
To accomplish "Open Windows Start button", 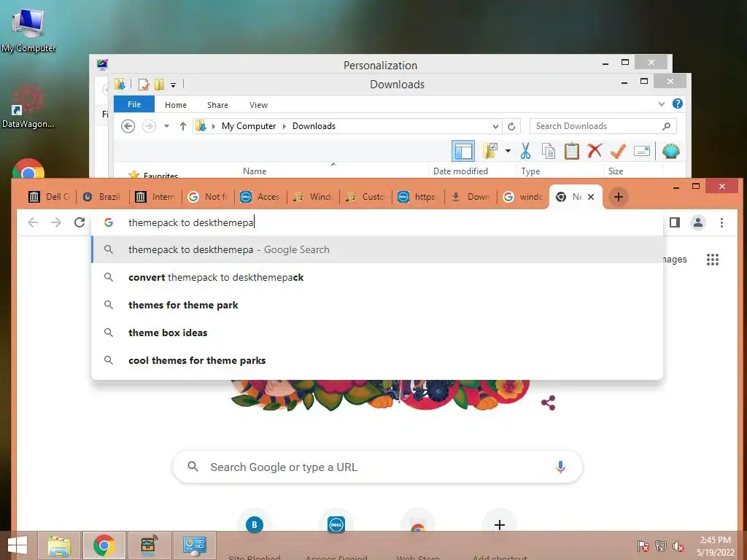I will point(18,545).
